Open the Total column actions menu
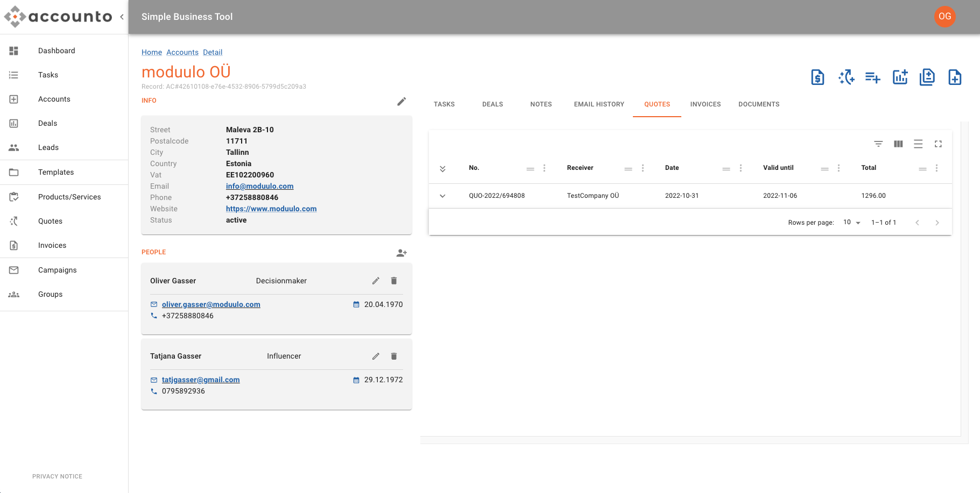 coord(936,168)
